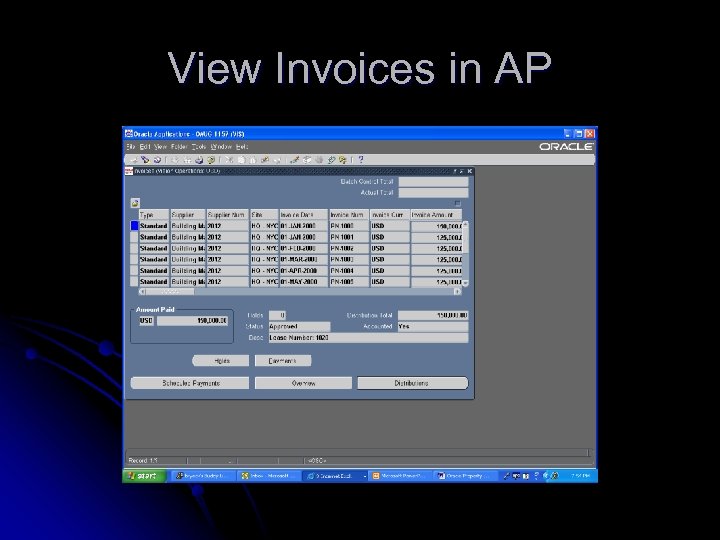The width and height of the screenshot is (720, 540).
Task: Click the 01-FEB-2000 invoice date cell
Action: click(304, 248)
